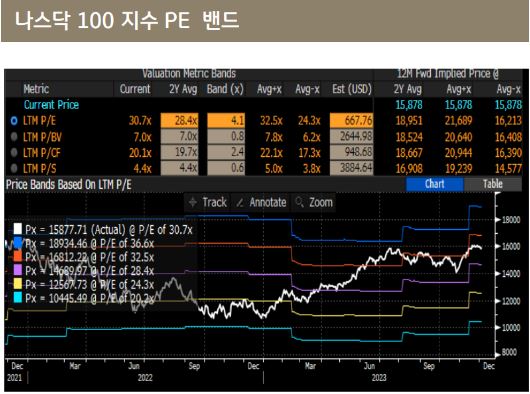The image size is (530, 394).
Task: Click the 12M Fwd Implied Price header
Action: pos(448,74)
